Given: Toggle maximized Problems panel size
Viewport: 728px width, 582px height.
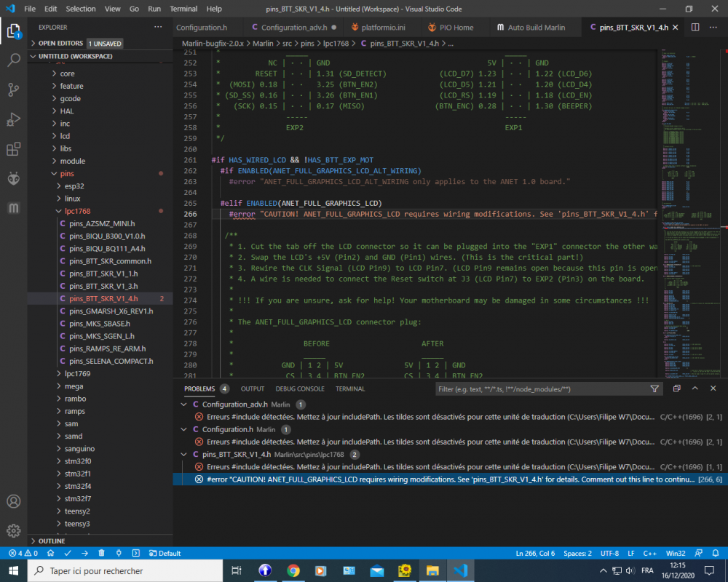Looking at the screenshot, I should click(x=694, y=389).
